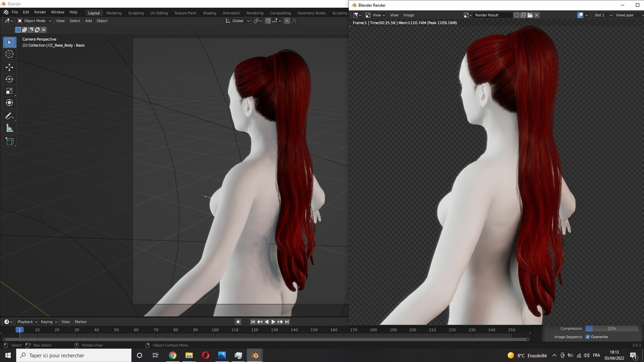Click the timeline horizontal scrollbar
The height and width of the screenshot is (362, 644).
(x=266, y=339)
